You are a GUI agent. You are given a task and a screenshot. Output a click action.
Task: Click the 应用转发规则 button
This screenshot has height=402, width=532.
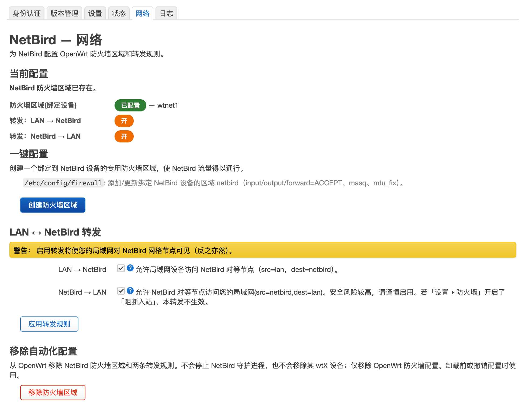click(x=49, y=324)
